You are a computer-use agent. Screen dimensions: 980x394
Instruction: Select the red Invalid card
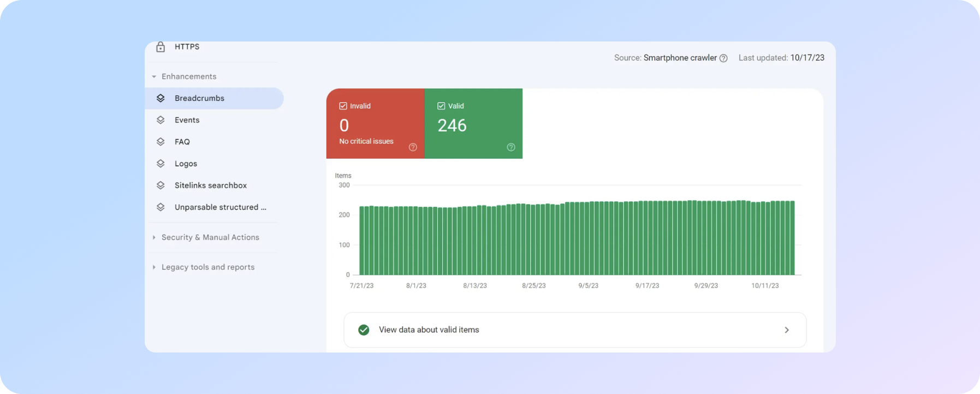(376, 124)
